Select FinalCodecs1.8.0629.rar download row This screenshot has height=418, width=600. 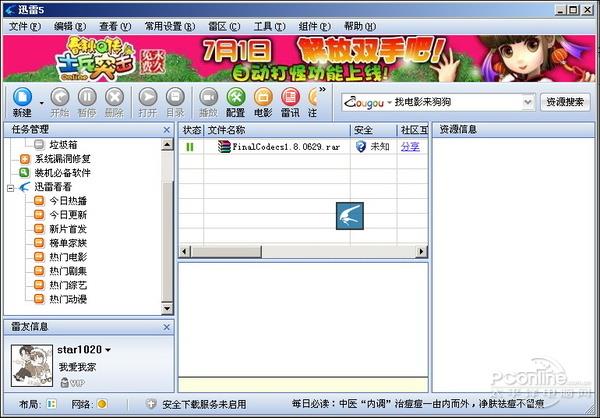point(303,147)
